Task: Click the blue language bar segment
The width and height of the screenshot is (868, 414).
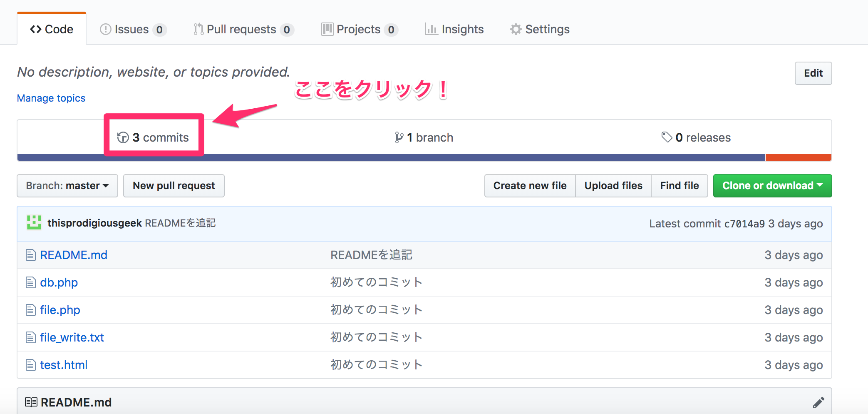Action: click(x=391, y=157)
